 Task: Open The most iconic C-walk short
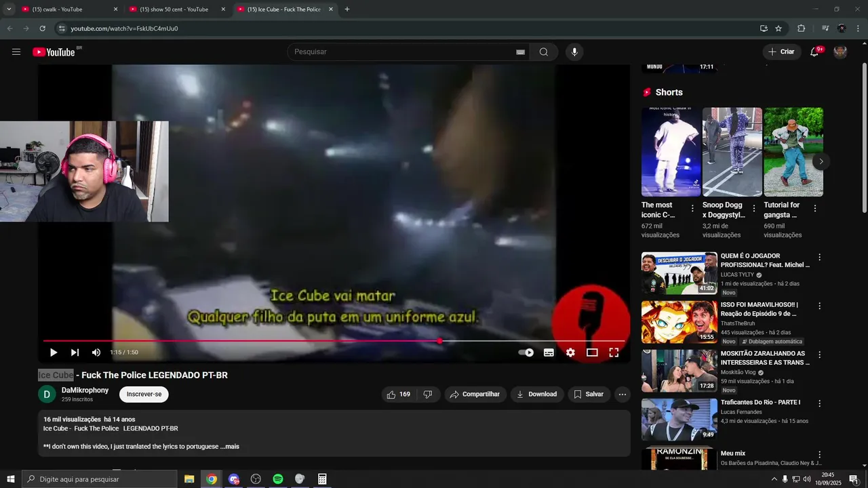(671, 152)
